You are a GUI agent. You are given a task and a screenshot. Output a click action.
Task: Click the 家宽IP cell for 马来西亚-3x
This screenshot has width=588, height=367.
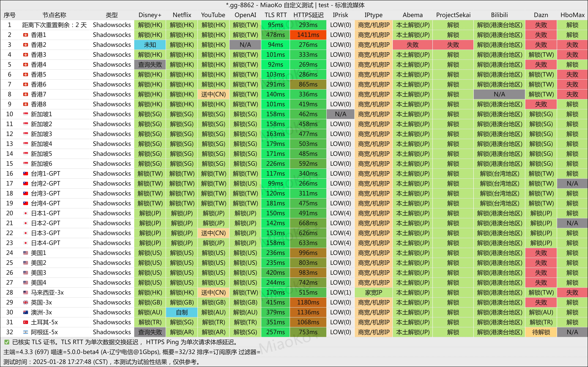[x=373, y=293]
